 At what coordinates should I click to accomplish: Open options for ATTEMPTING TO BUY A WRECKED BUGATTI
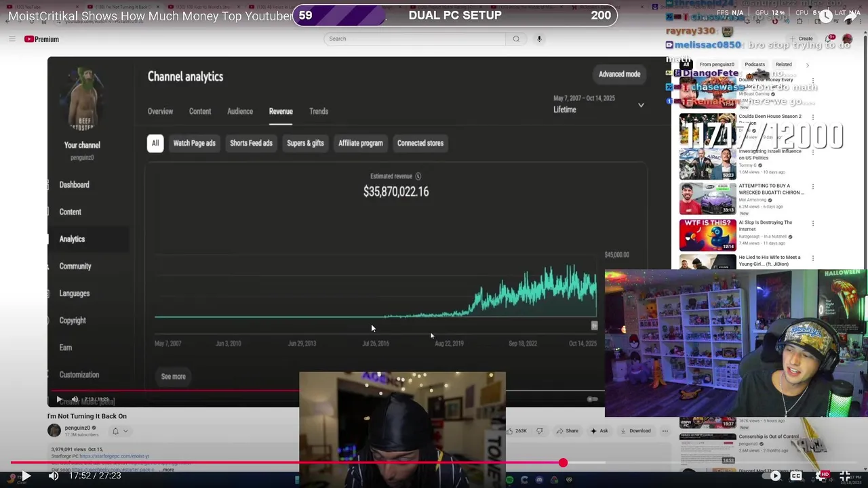point(812,186)
